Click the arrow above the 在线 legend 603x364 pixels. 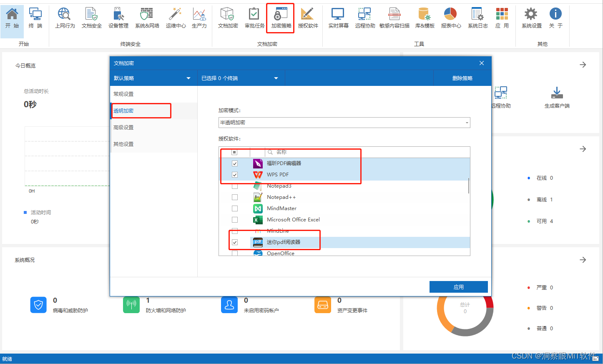(583, 149)
